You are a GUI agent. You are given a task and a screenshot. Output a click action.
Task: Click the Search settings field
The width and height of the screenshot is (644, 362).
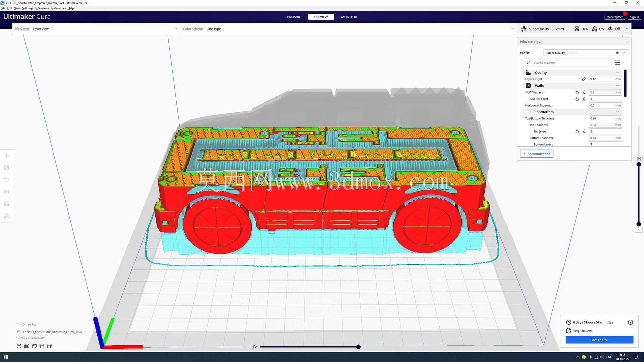[567, 63]
